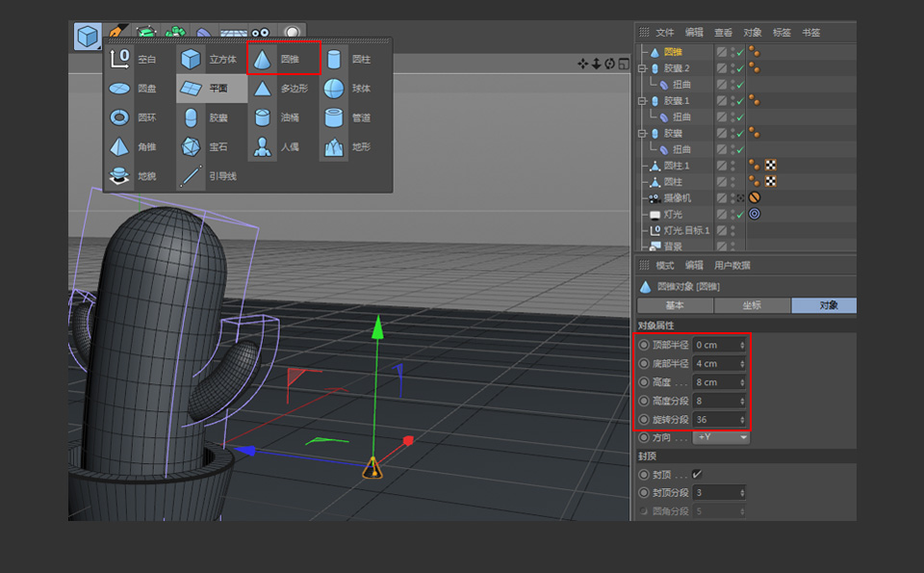Choose the Sphere (球体) primitive

(x=334, y=90)
